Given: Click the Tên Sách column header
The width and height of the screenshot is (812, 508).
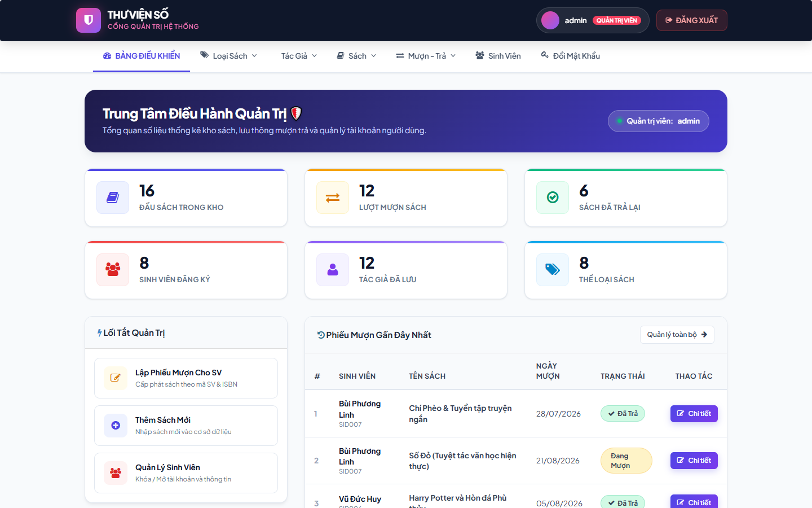Looking at the screenshot, I should pyautogui.click(x=427, y=376).
